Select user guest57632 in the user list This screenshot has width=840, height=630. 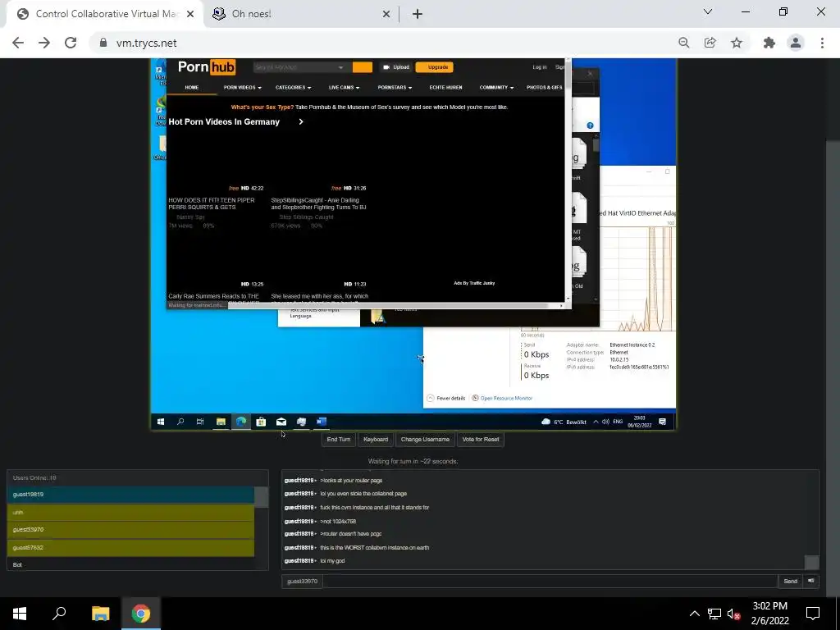click(130, 547)
